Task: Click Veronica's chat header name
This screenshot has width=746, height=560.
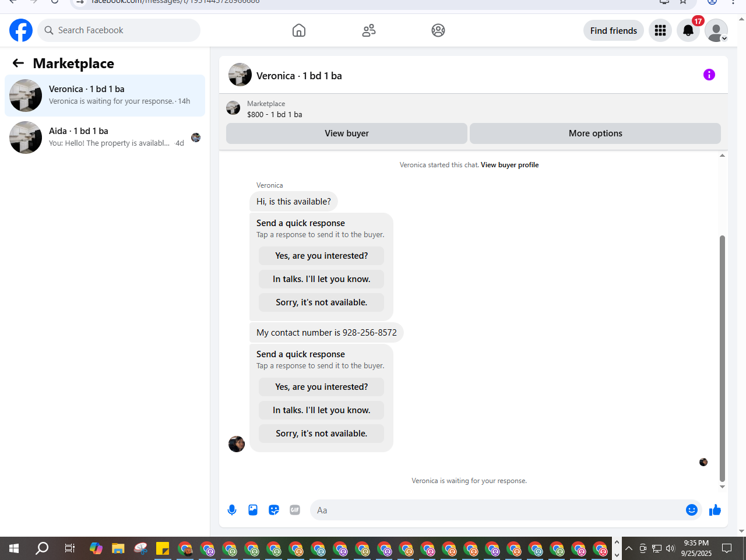Action: pos(299,76)
